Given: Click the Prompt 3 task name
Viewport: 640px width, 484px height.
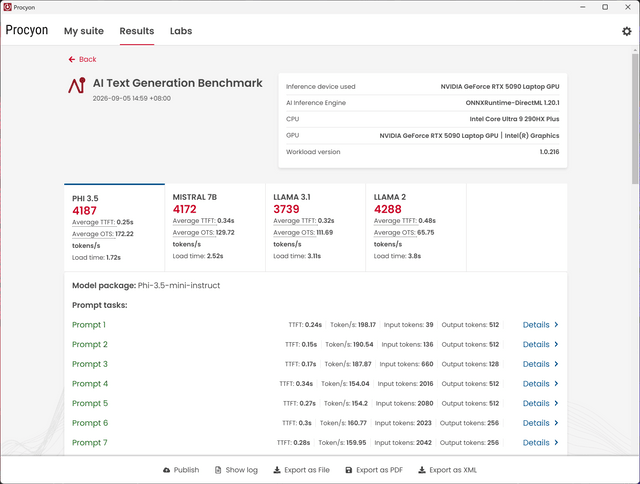Looking at the screenshot, I should (90, 364).
